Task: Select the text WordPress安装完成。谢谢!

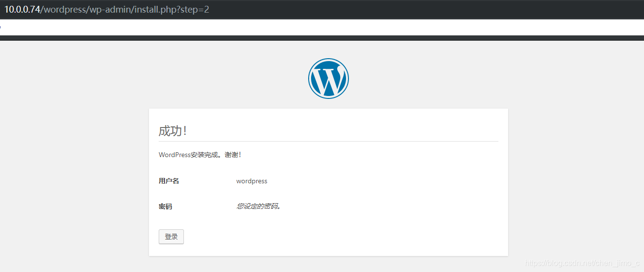Action: (200, 155)
